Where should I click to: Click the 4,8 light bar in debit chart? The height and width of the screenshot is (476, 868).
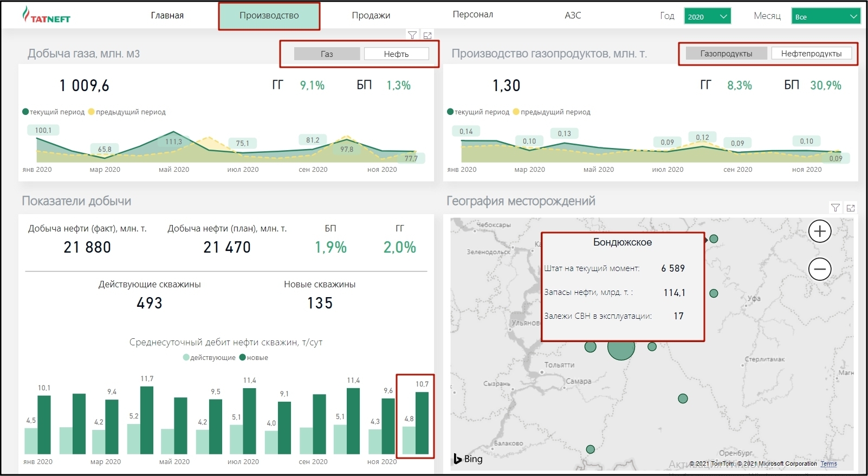(409, 440)
